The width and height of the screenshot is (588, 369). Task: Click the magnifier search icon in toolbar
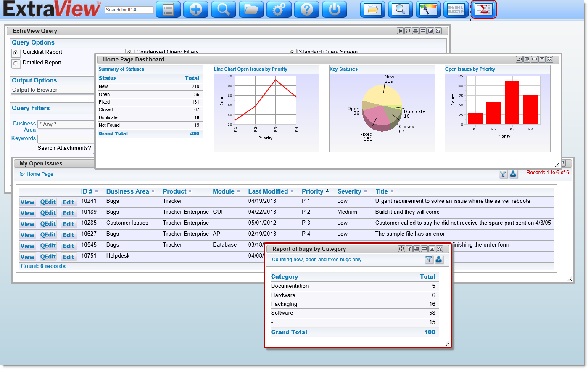tap(223, 9)
